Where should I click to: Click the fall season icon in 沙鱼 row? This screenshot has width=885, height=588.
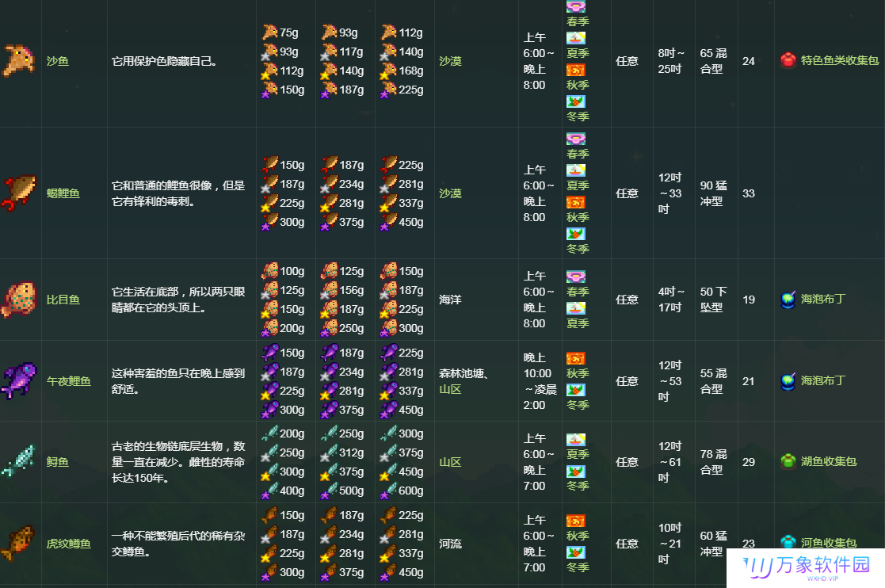(576, 70)
